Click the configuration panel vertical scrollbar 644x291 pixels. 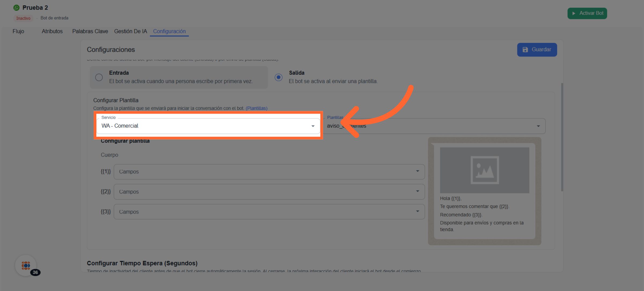tap(562, 137)
